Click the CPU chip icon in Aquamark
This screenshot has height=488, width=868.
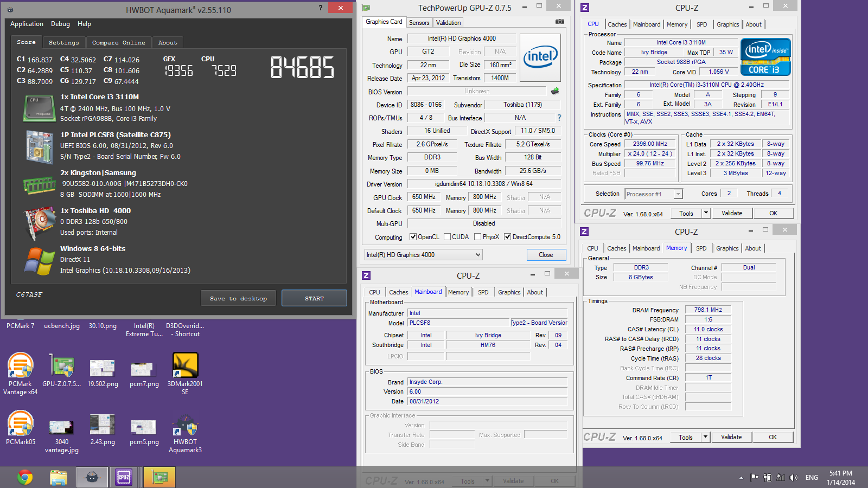39,108
